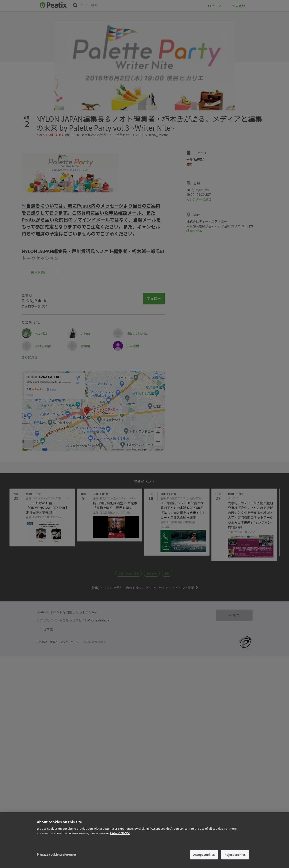Click the chevron arrow after ビジネスセミナー・イベント情報
This screenshot has height=868, width=289.
click(x=197, y=588)
